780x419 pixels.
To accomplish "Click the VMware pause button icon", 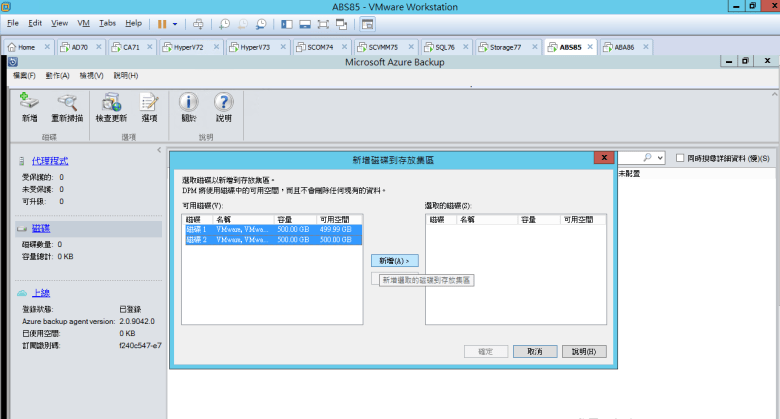I will pos(162,22).
